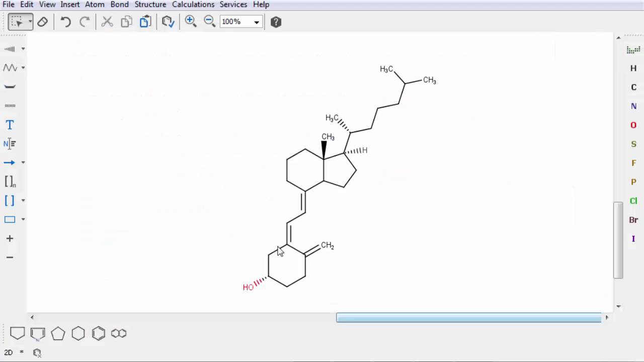The height and width of the screenshot is (362, 644).
Task: Click the Undo arrow icon
Action: click(x=65, y=22)
